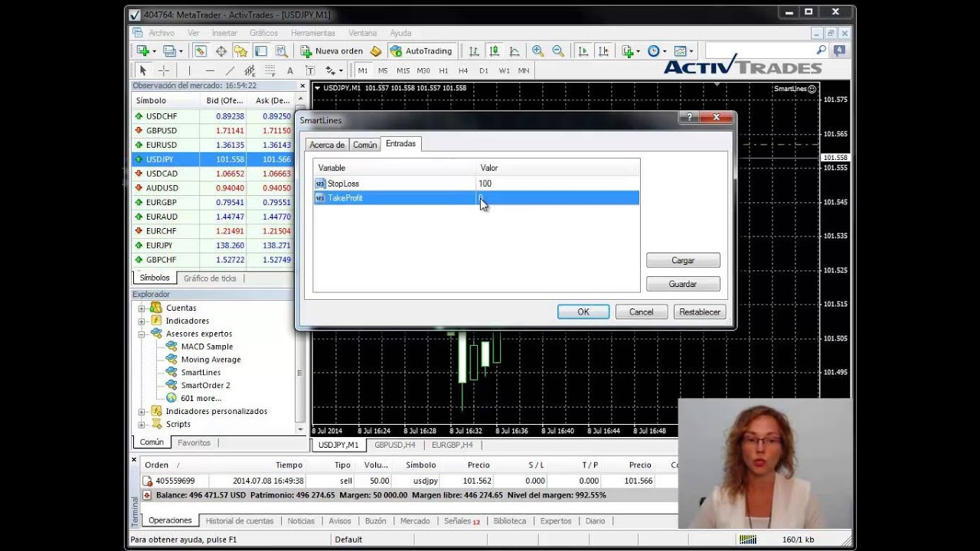
Task: Click Cancel in the SmartLines dialog
Action: 642,311
